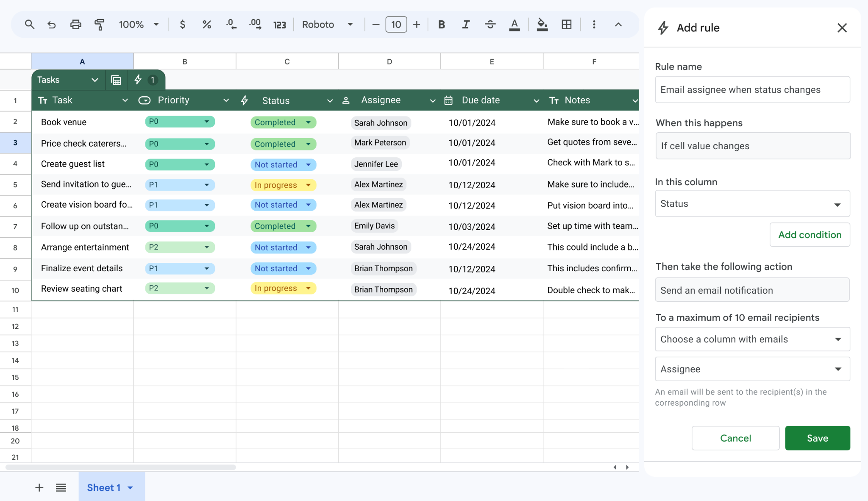Open P0 priority chip for Book venue
The width and height of the screenshot is (868, 501).
(x=180, y=122)
